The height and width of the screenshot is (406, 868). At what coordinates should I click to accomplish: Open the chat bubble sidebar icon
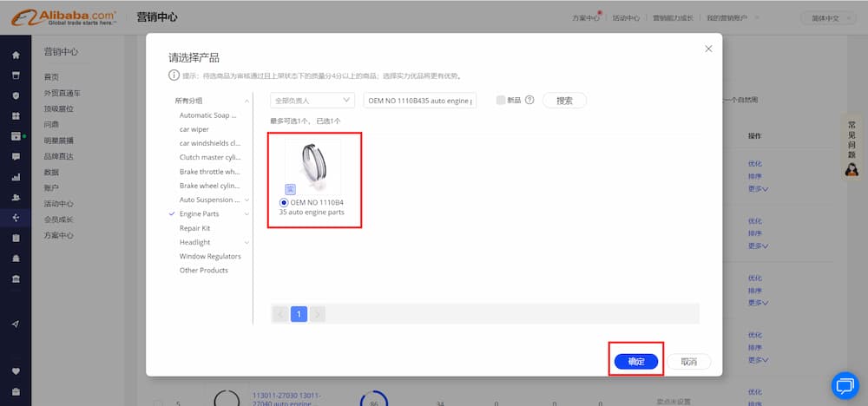(x=16, y=156)
